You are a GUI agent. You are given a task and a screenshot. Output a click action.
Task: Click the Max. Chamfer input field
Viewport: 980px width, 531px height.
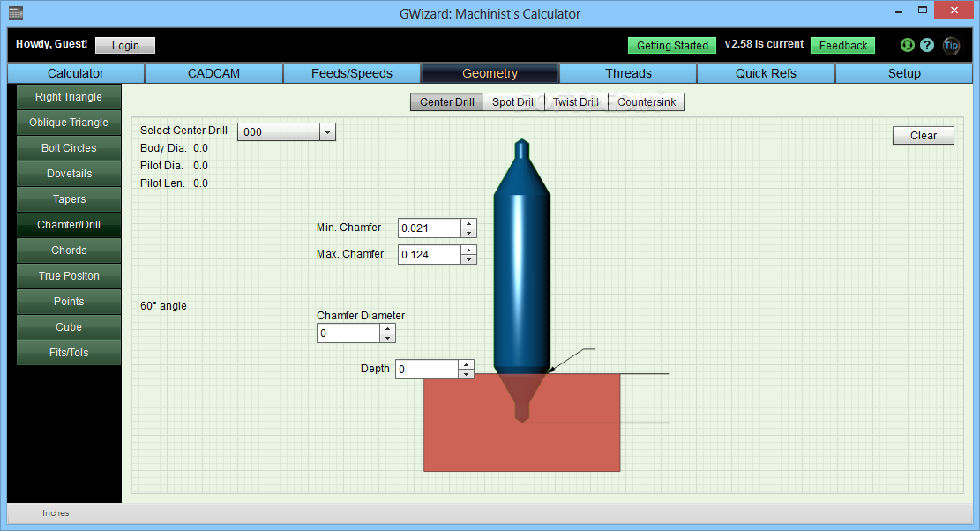(430, 254)
